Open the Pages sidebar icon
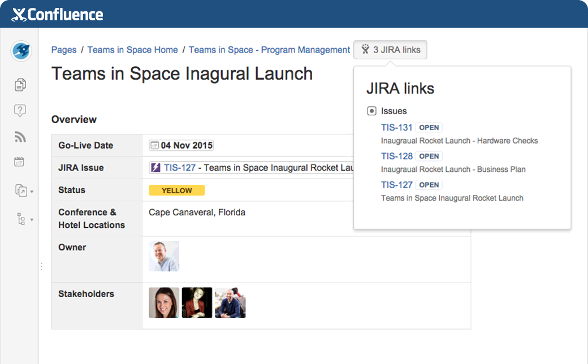This screenshot has height=364, width=588. click(x=20, y=85)
